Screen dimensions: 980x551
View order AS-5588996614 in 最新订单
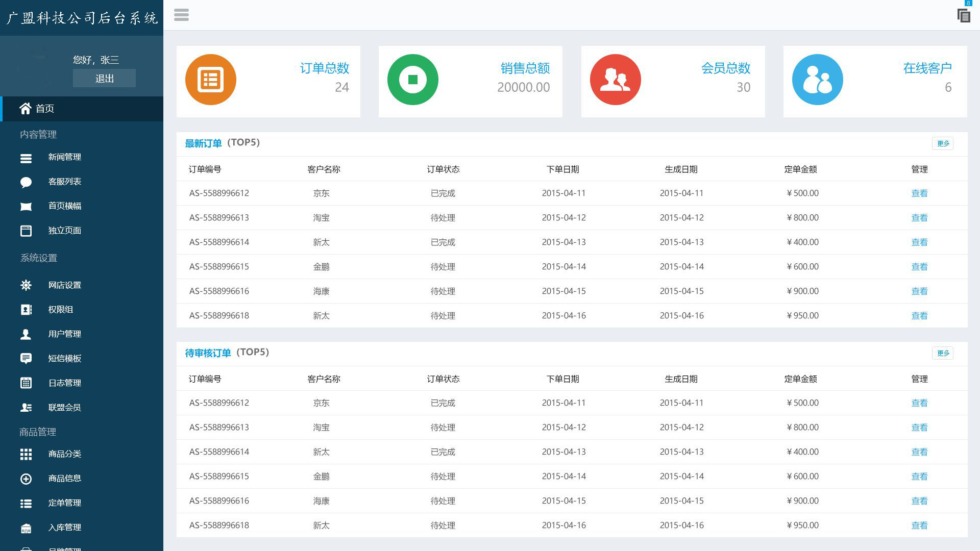pyautogui.click(x=919, y=242)
